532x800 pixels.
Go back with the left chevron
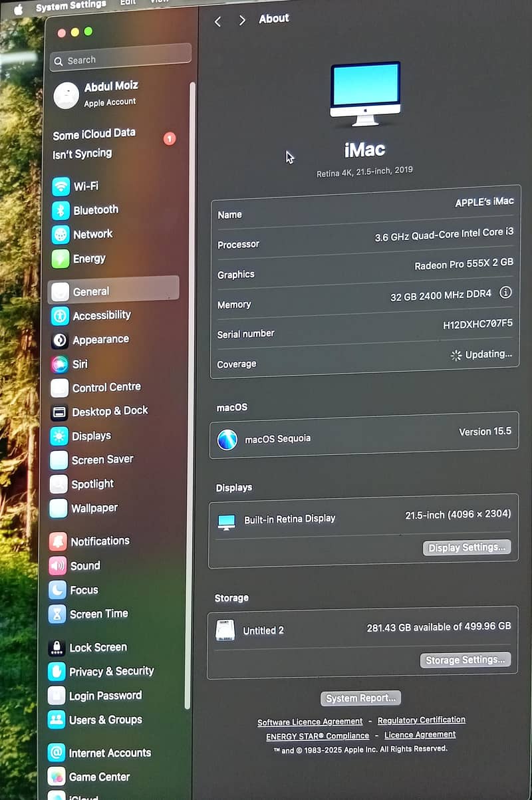point(218,21)
